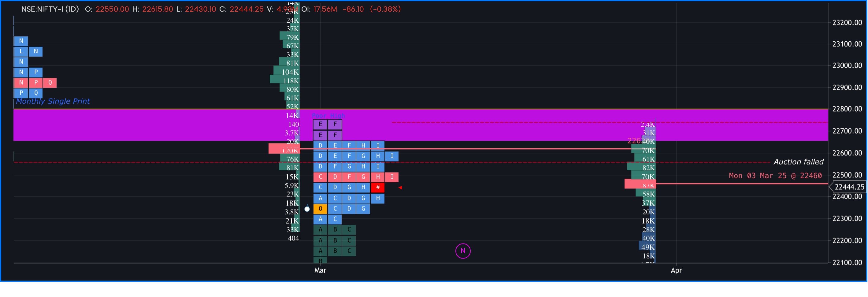
Task: Click the green B block at profile bottom
Action: 321,261
